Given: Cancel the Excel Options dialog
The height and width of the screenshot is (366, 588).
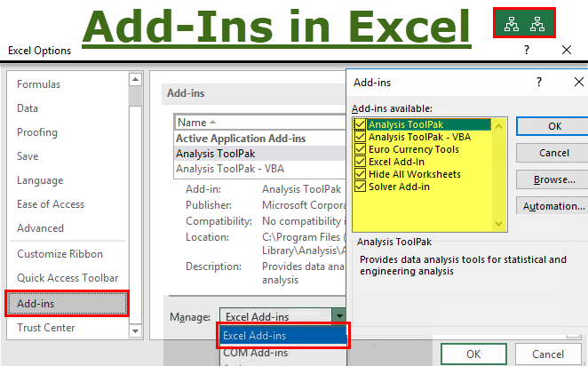Looking at the screenshot, I should (x=548, y=354).
